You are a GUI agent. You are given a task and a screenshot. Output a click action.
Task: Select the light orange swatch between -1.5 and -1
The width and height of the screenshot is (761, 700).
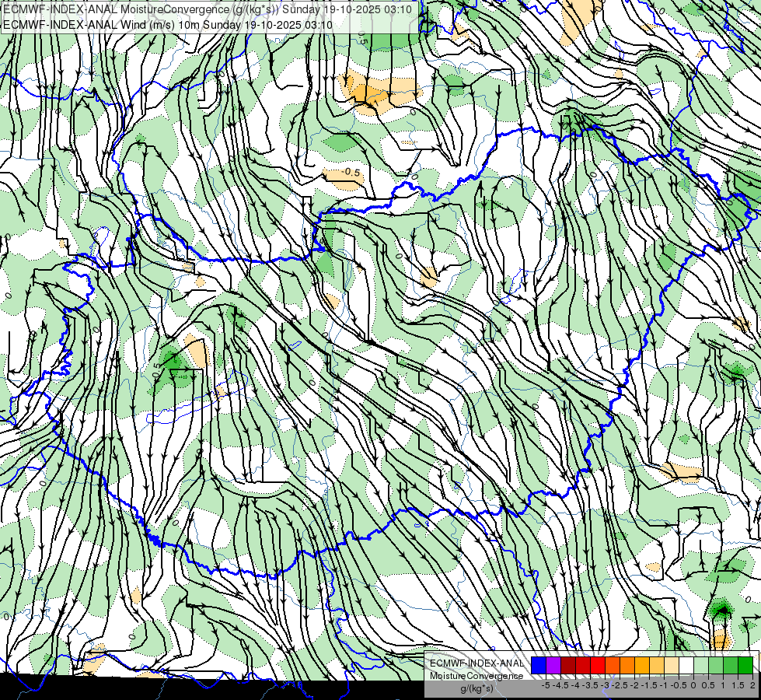pos(657,666)
